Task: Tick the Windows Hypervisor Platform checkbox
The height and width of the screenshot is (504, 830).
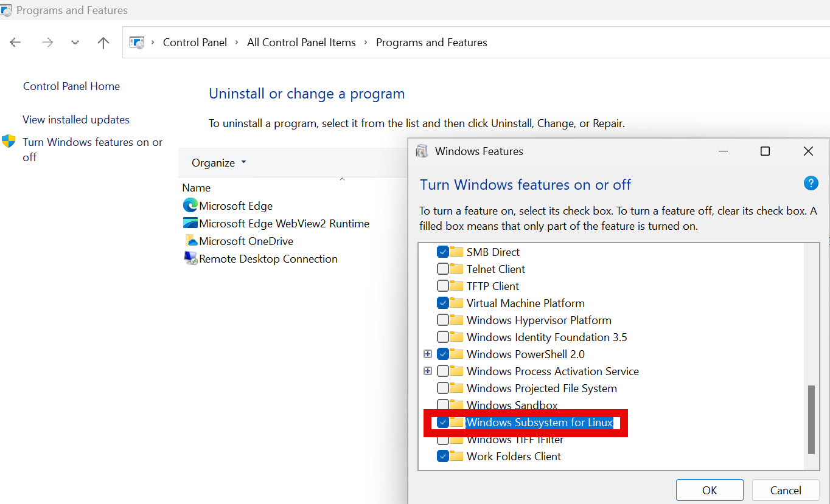Action: point(443,320)
